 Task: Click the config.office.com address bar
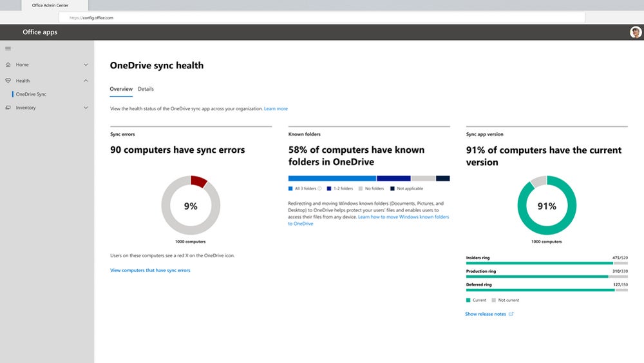(322, 18)
